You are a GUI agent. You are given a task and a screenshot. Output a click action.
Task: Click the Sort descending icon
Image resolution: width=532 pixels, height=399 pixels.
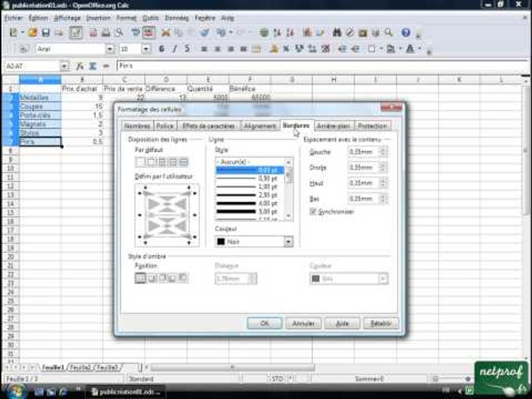(x=290, y=33)
